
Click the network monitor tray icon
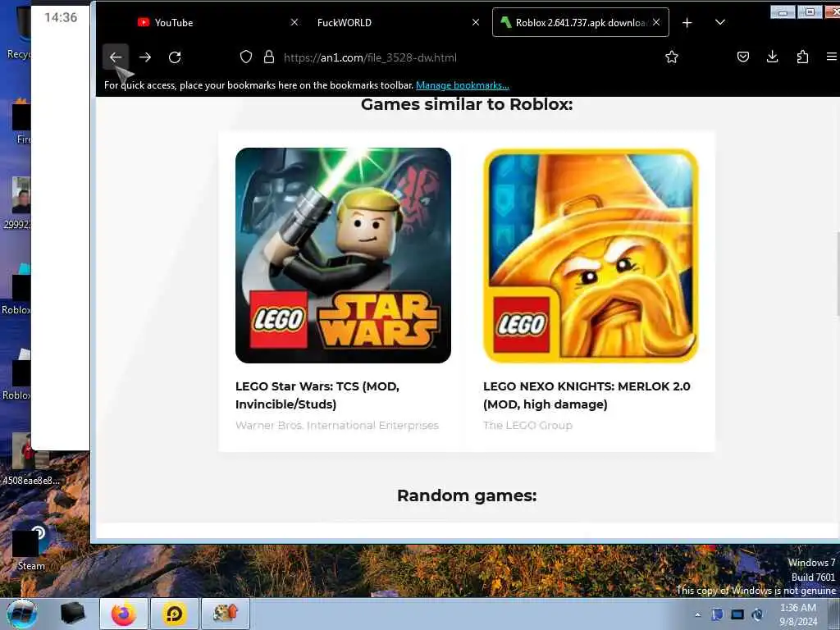[737, 614]
